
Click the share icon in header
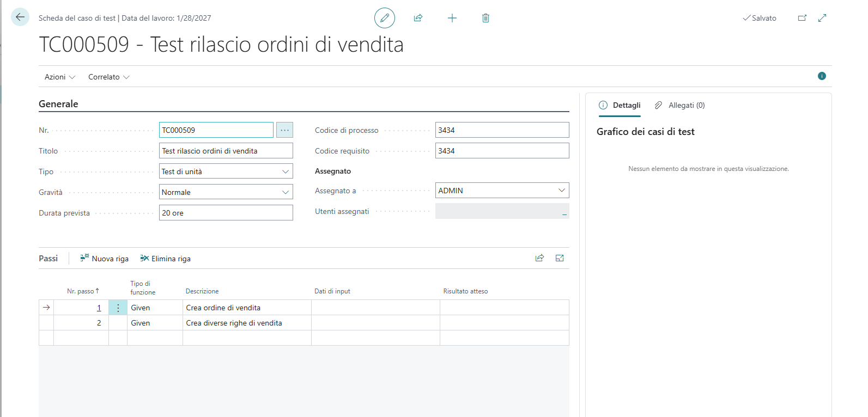tap(418, 18)
